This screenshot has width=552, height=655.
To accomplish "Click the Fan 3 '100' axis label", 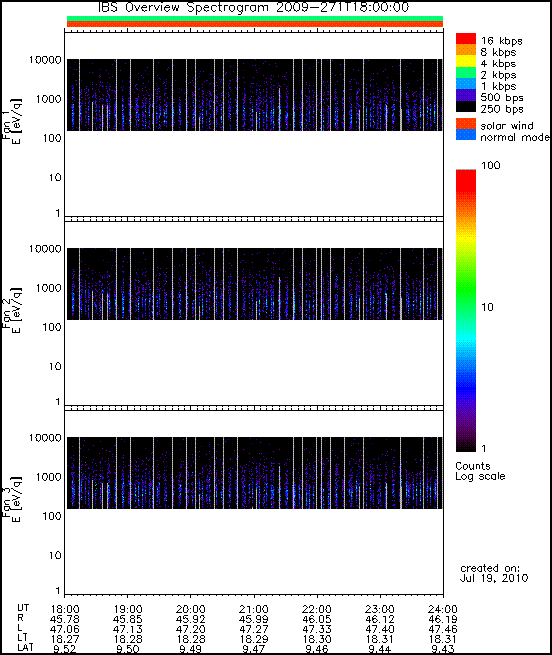I will click(x=52, y=516).
